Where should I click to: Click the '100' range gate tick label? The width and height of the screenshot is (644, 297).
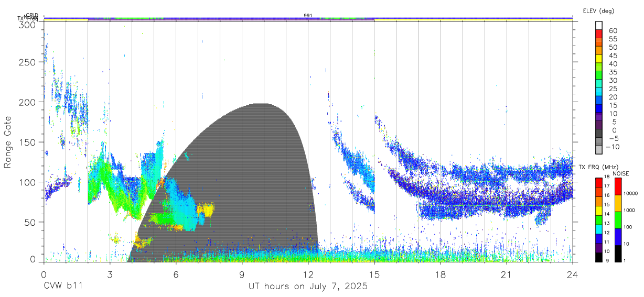[x=28, y=182]
